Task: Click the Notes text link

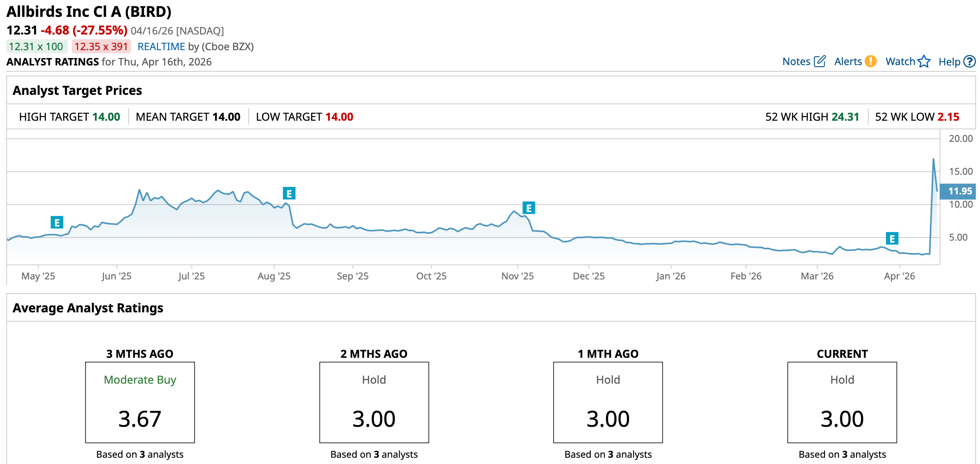Action: click(x=796, y=62)
